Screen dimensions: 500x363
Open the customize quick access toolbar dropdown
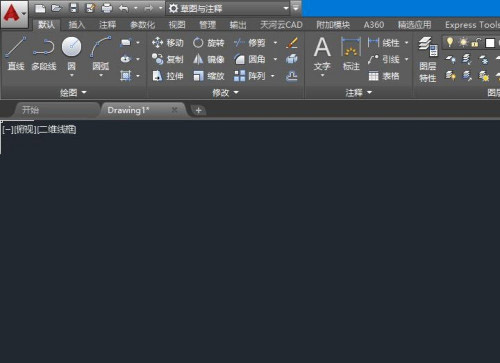296,8
